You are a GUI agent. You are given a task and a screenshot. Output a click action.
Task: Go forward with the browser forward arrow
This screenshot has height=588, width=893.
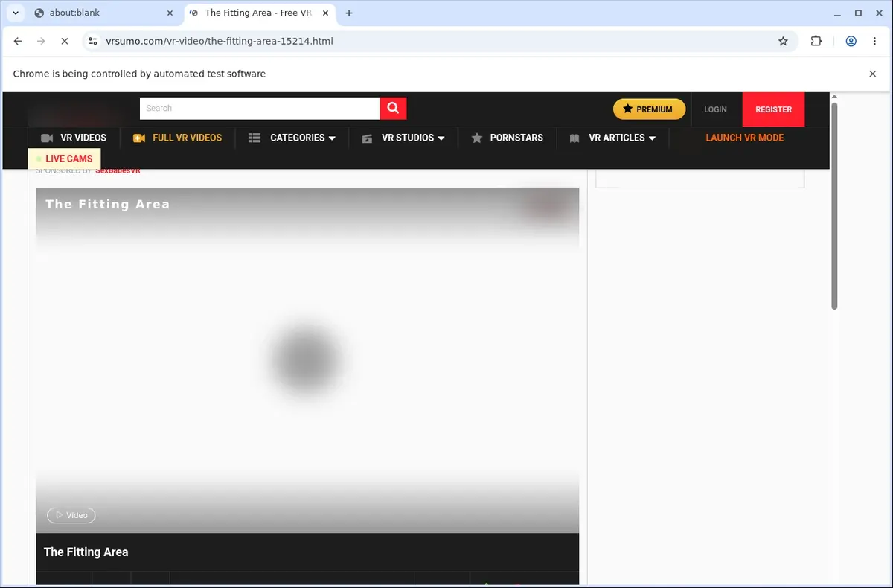(41, 41)
